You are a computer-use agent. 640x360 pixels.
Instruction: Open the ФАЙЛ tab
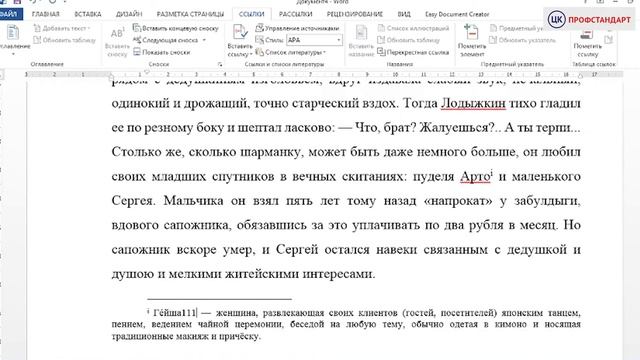click(10, 14)
